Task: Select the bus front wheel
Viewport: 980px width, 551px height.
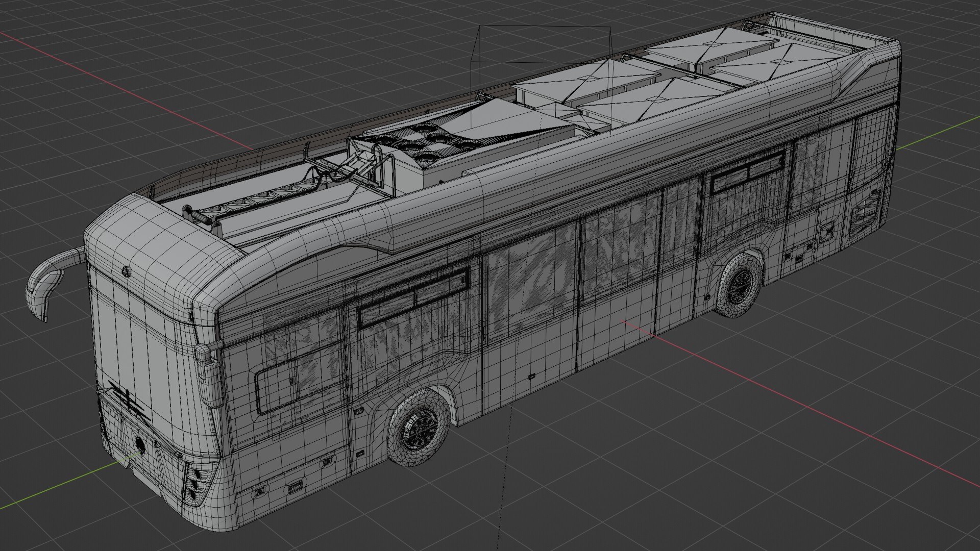Action: tap(419, 429)
